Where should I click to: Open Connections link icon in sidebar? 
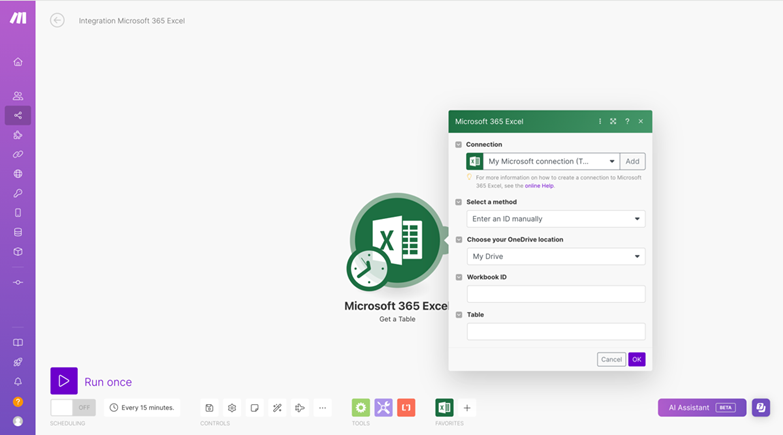click(x=18, y=154)
